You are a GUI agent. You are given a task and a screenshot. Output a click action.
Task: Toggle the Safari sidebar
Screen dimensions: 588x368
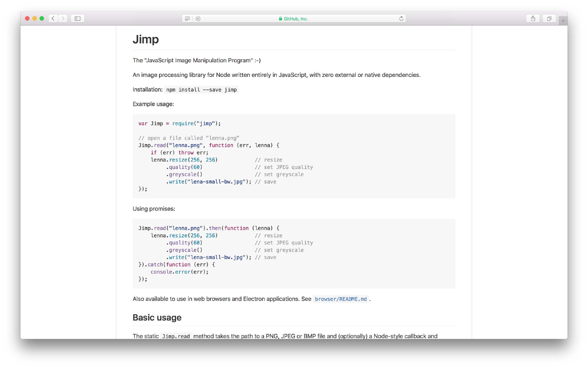pyautogui.click(x=78, y=18)
